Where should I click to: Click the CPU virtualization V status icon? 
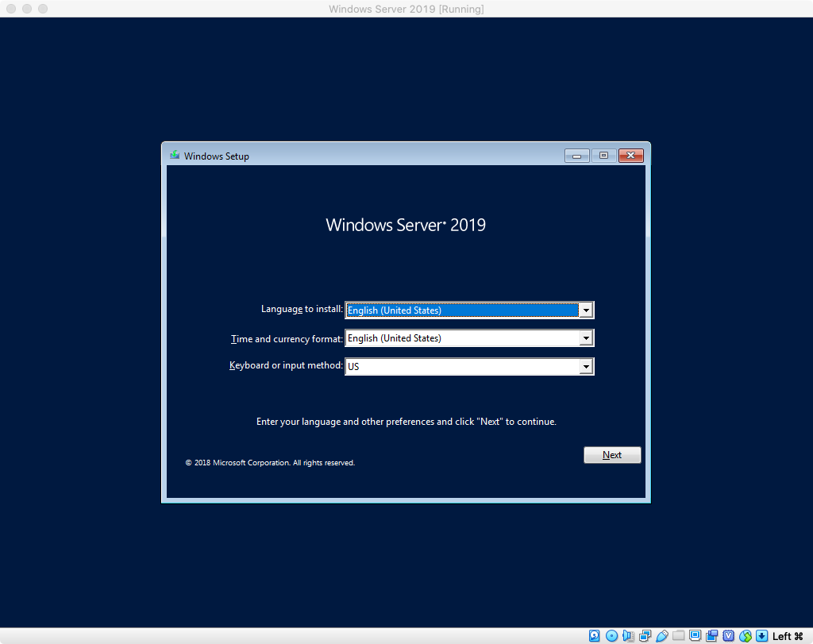[x=729, y=636]
